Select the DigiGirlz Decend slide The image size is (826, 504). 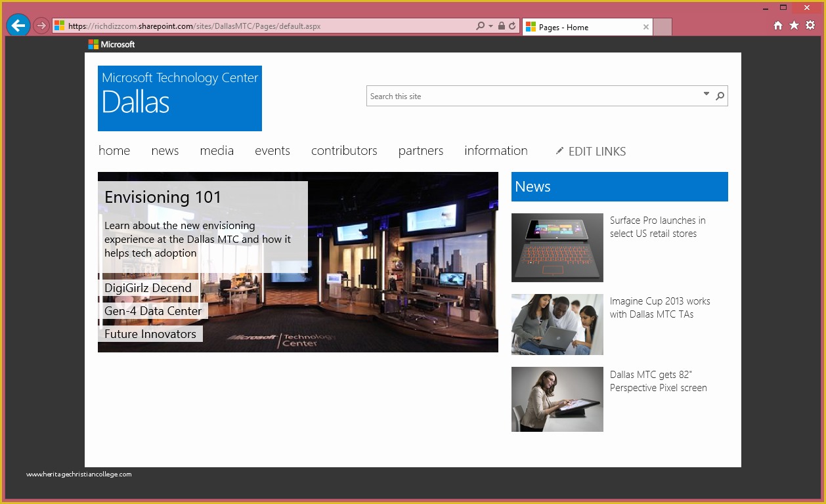tap(149, 288)
